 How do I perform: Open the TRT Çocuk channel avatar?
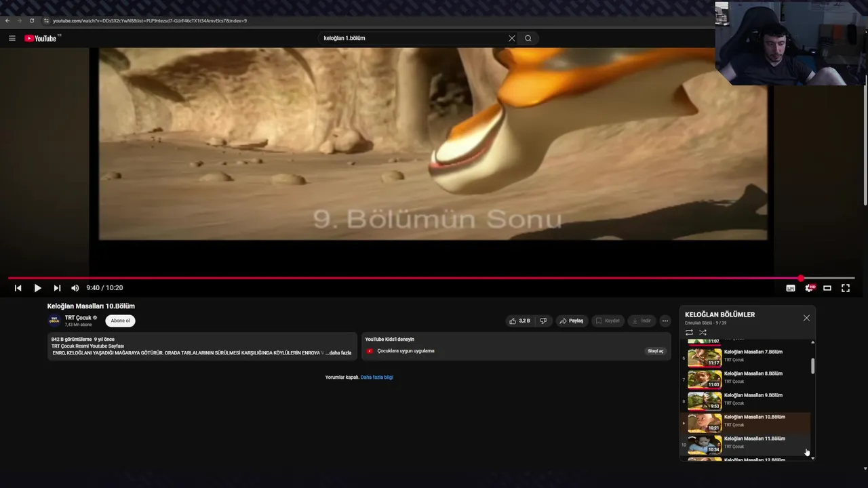(54, 321)
